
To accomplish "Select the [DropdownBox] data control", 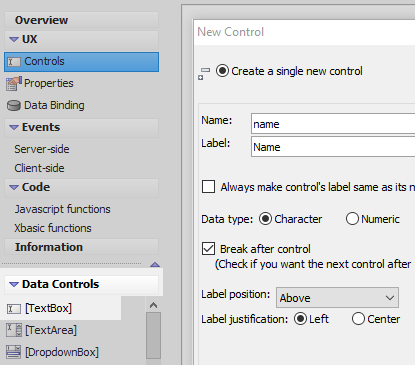I will tap(62, 352).
